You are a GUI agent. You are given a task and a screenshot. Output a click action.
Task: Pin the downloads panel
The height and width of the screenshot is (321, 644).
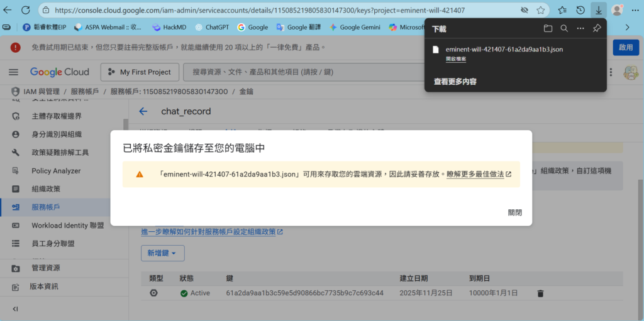597,28
